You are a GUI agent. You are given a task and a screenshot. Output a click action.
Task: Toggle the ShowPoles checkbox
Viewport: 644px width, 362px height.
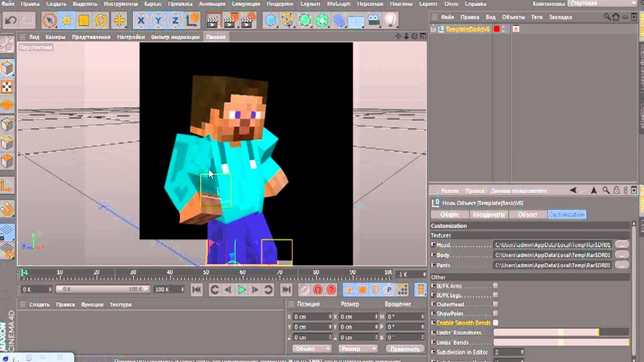(496, 313)
